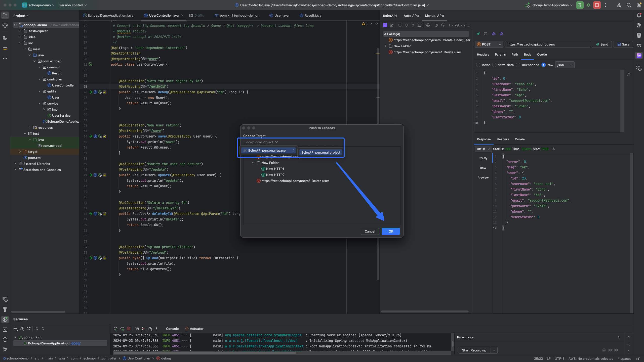Switch to the Actuator tab in Services
The width and height of the screenshot is (644, 362).
pos(194,329)
